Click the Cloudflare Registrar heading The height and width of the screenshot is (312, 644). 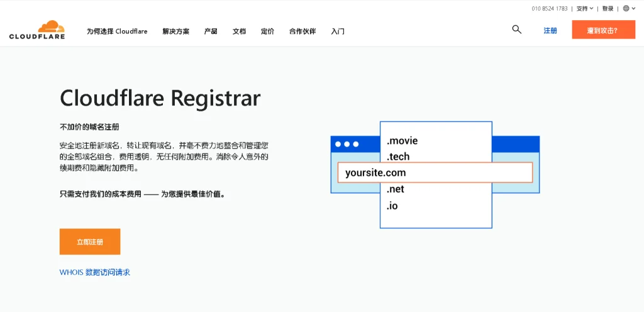click(x=160, y=98)
